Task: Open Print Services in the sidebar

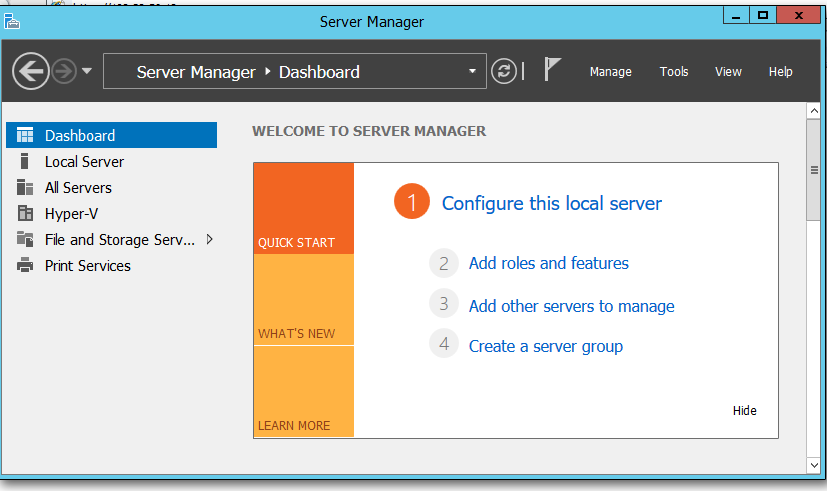Action: (88, 266)
